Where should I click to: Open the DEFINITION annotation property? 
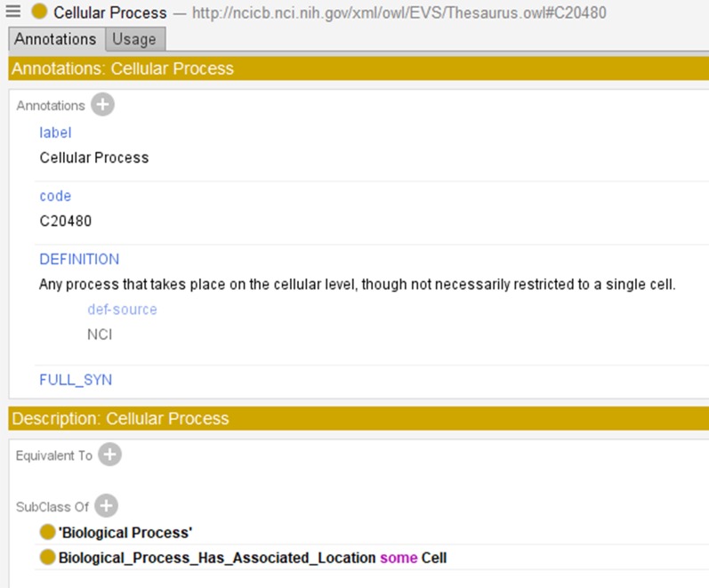point(79,259)
